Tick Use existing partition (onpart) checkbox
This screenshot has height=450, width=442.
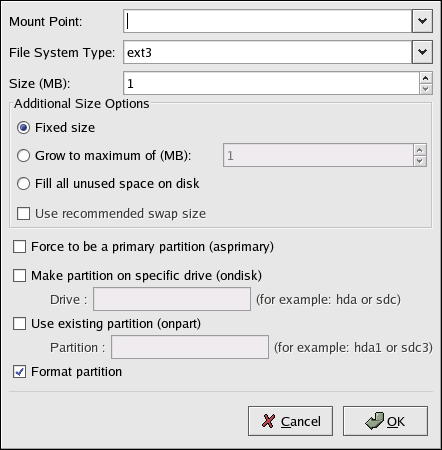19,324
